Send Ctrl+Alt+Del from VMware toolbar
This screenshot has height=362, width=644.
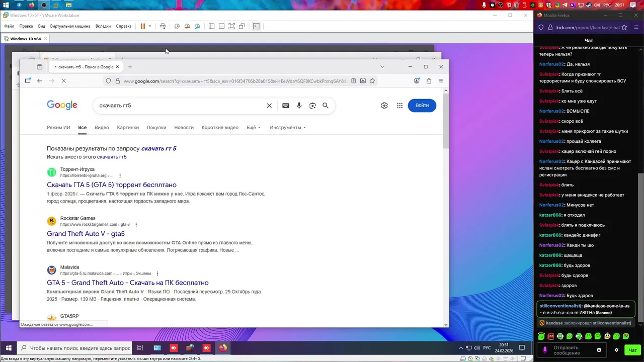[163, 26]
